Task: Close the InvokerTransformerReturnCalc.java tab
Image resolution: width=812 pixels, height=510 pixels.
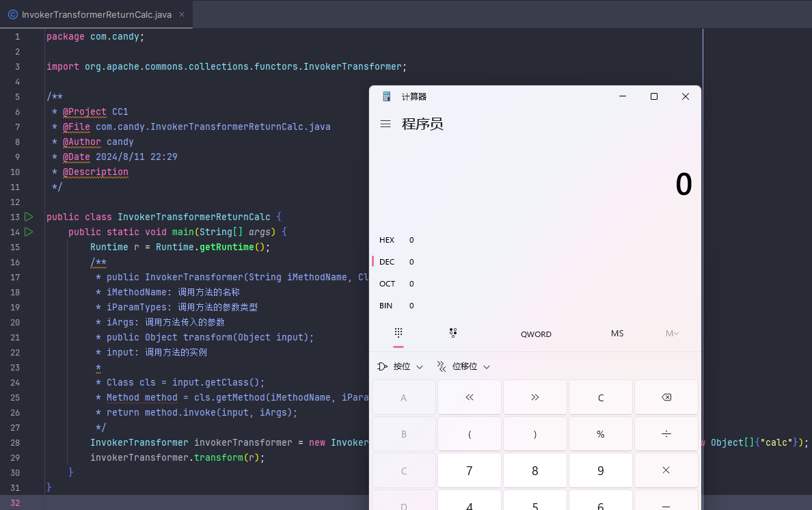Action: pos(182,14)
